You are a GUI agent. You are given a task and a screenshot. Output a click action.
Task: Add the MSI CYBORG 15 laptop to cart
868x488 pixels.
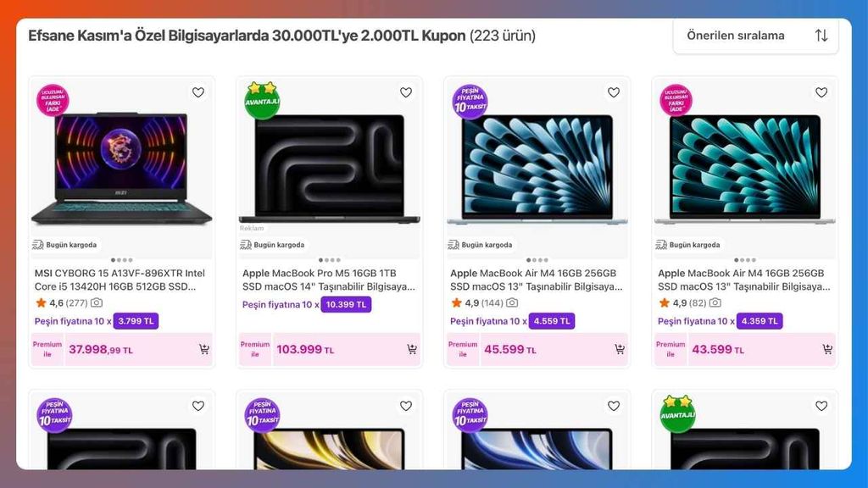tap(204, 349)
